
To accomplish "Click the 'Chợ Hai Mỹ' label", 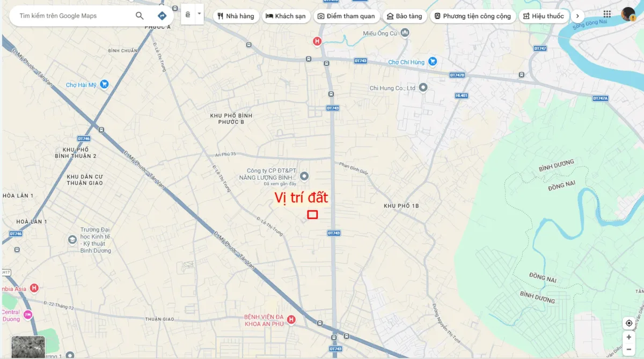I will pyautogui.click(x=81, y=85).
